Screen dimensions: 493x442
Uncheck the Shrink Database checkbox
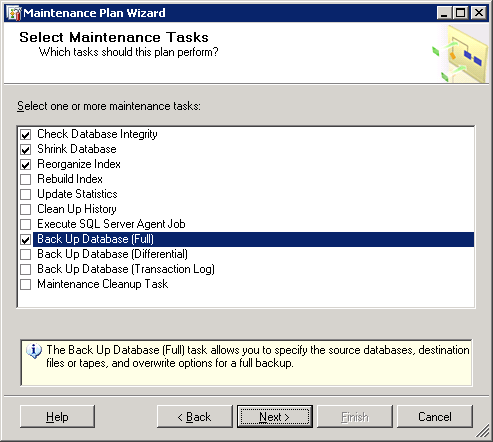click(26, 150)
